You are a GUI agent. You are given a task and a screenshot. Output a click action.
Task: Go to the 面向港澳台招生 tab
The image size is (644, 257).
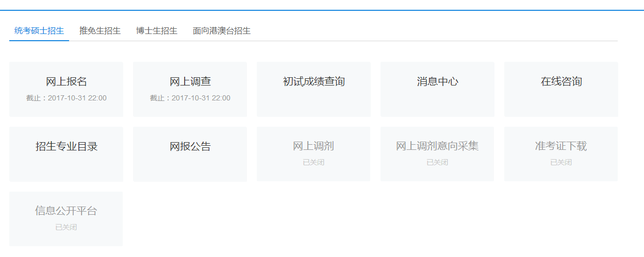pyautogui.click(x=222, y=31)
